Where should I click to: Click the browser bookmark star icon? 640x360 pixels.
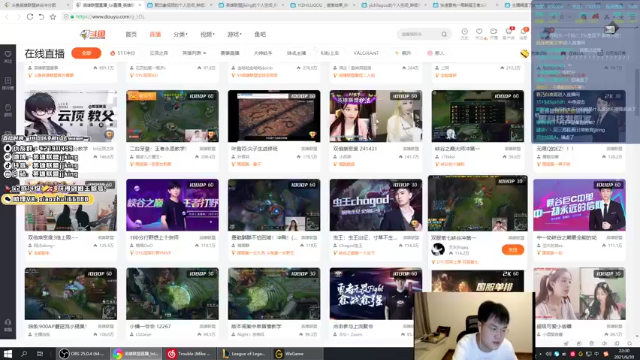53,17
